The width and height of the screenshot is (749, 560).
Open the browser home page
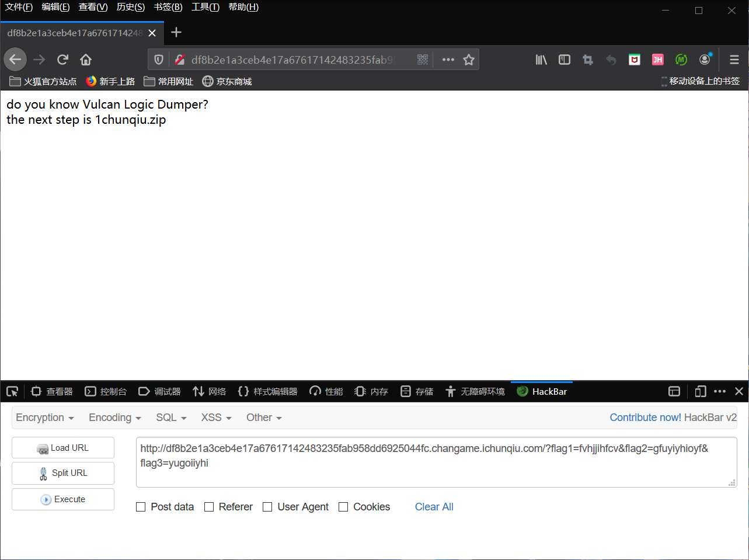coord(86,60)
